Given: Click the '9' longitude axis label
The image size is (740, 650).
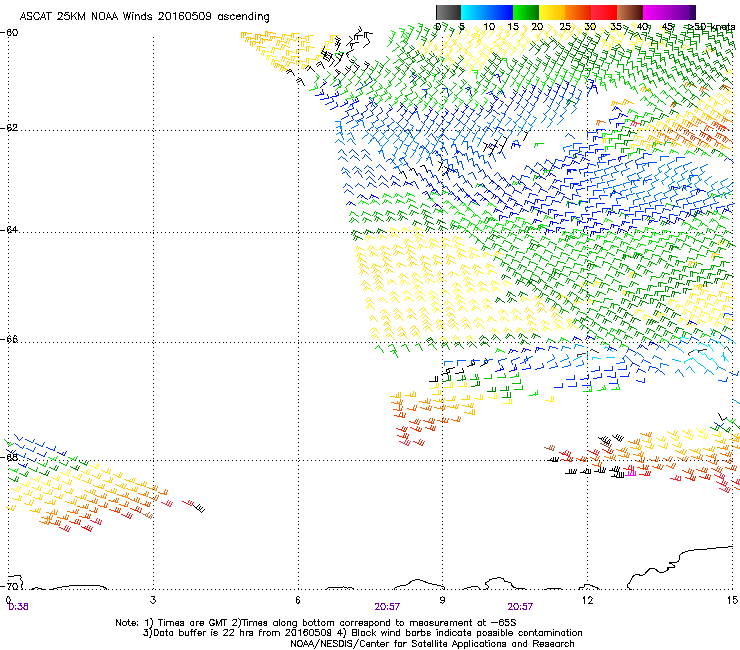Looking at the screenshot, I should click(442, 600).
